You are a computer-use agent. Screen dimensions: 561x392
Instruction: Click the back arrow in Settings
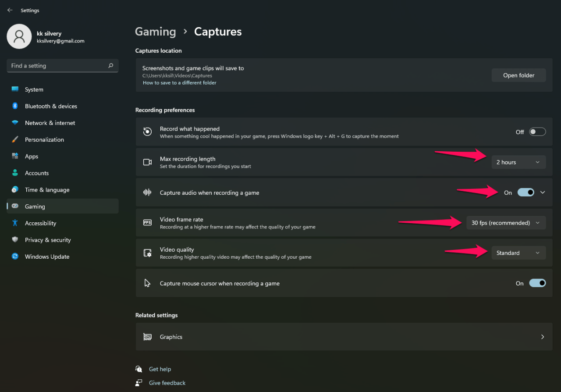coord(10,10)
